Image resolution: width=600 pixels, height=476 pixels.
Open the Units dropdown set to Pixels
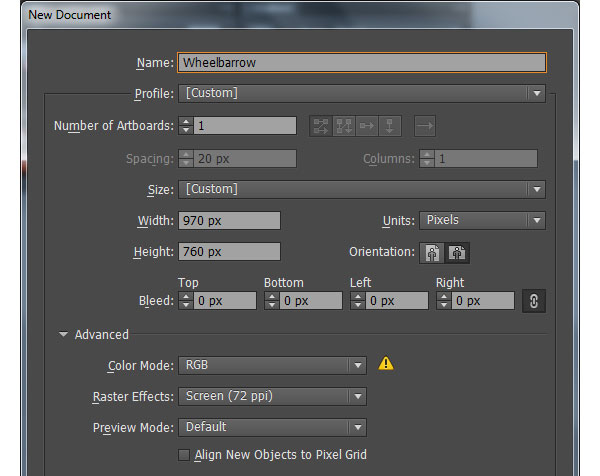tap(482, 220)
